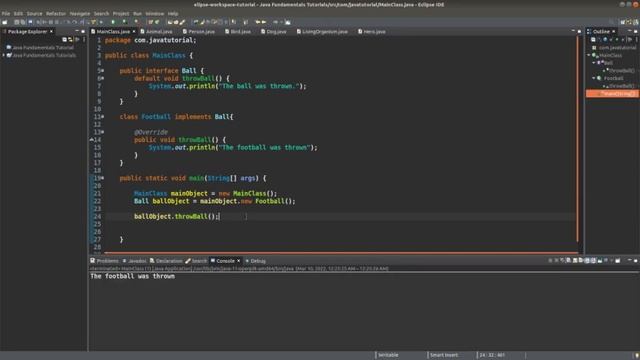Click the yellow Back navigation arrow
Image resolution: width=640 pixels, height=360 pixels.
tap(258, 22)
